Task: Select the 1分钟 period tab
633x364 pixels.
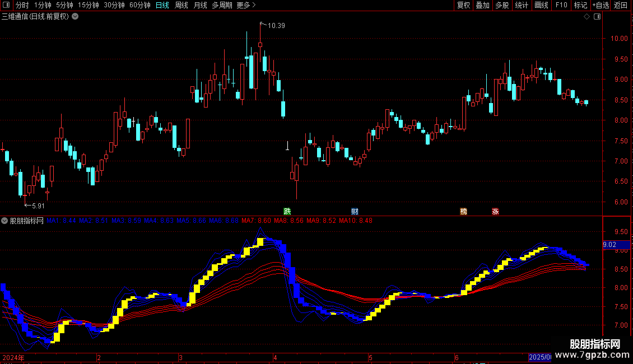Action: 43,5
